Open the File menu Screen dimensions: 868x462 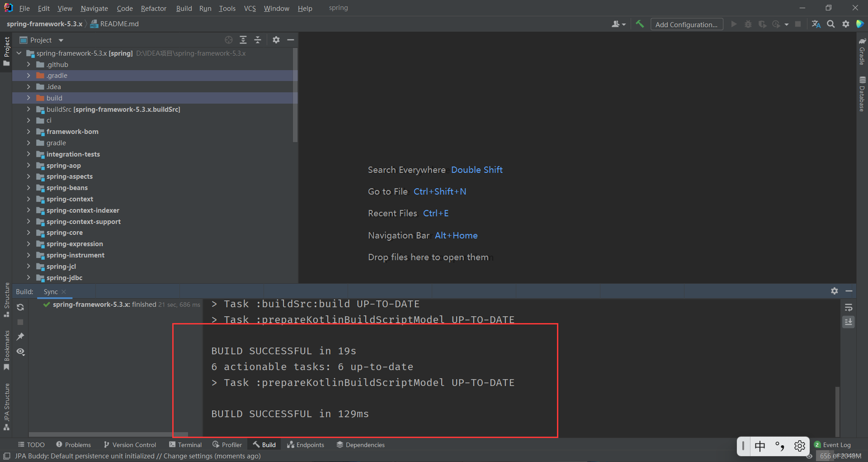pyautogui.click(x=24, y=8)
